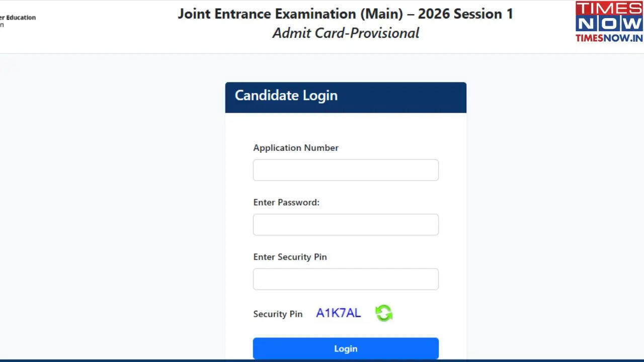Click the TIMES NOW logo
This screenshot has width=644, height=362.
click(x=608, y=19)
